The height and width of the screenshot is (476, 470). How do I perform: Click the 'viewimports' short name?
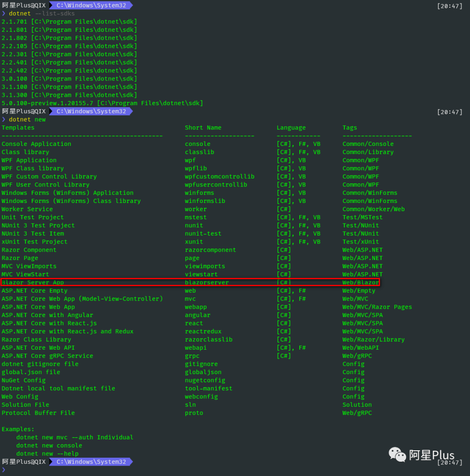205,266
